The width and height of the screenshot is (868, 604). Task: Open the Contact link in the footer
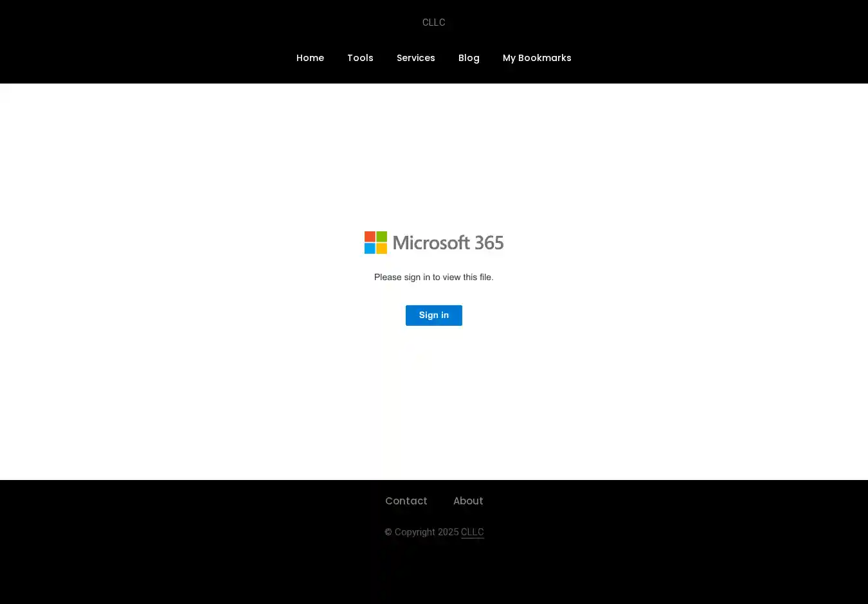406,501
